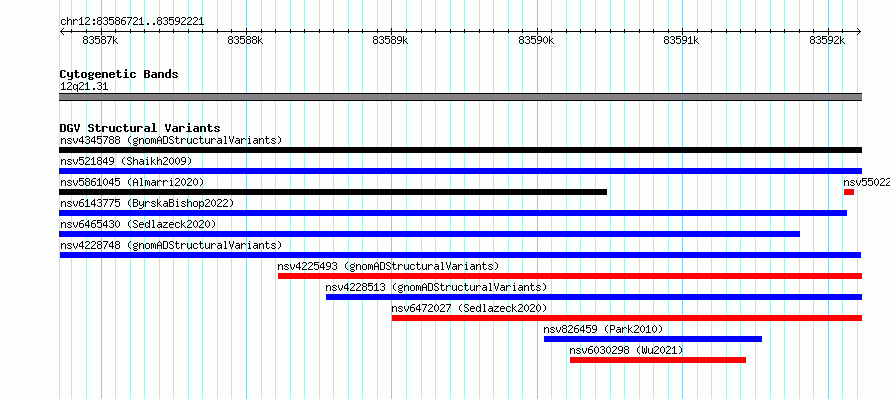Click the blue bar of nsv6465430 Sedlazeck2020
890x399 pixels.
(x=430, y=234)
